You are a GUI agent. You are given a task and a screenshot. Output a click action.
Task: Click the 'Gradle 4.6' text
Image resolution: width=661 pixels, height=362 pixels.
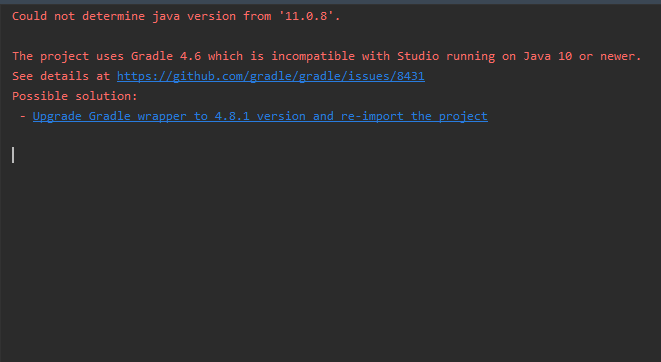click(x=166, y=56)
